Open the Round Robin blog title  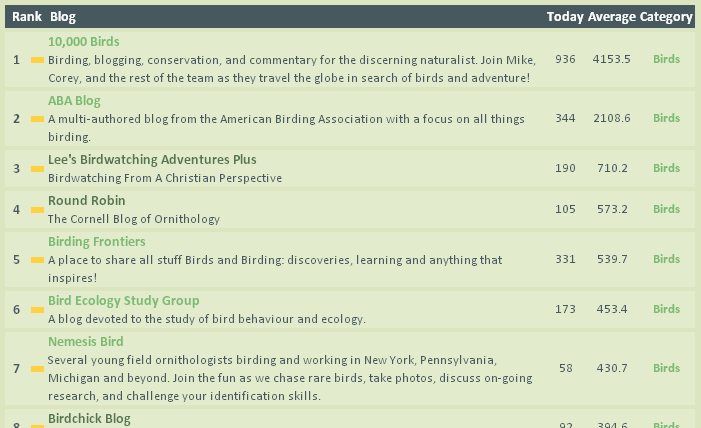86,200
